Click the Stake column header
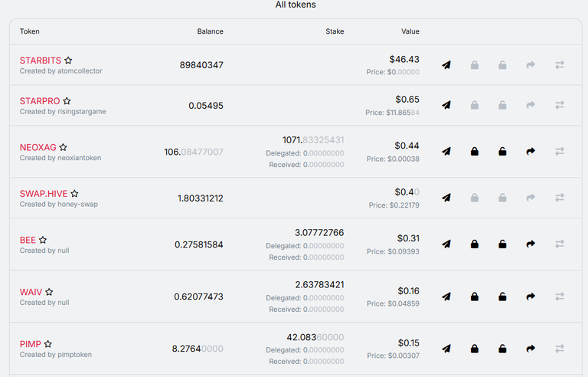This screenshot has height=377, width=588. pos(335,31)
